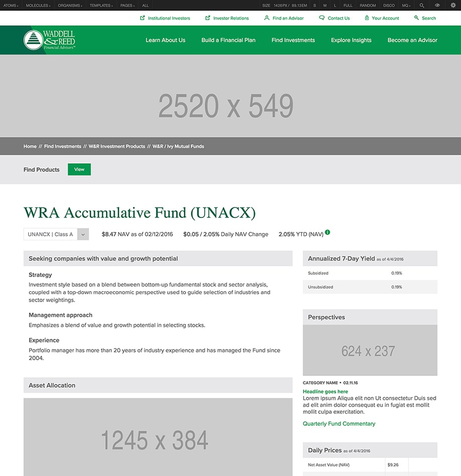Click the W&R Investment Products breadcrumb
The height and width of the screenshot is (476, 461).
[117, 146]
